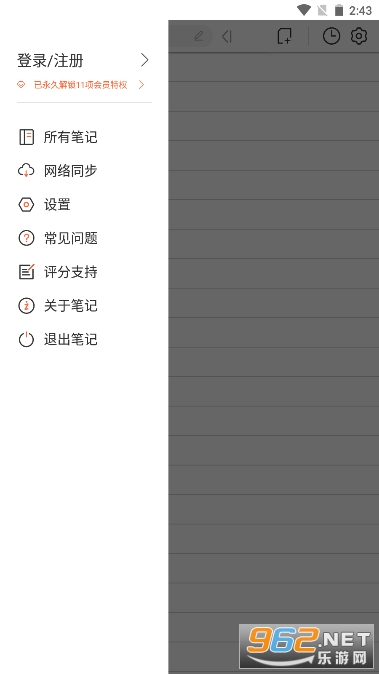Expand the member privileges chevron

pyautogui.click(x=141, y=85)
